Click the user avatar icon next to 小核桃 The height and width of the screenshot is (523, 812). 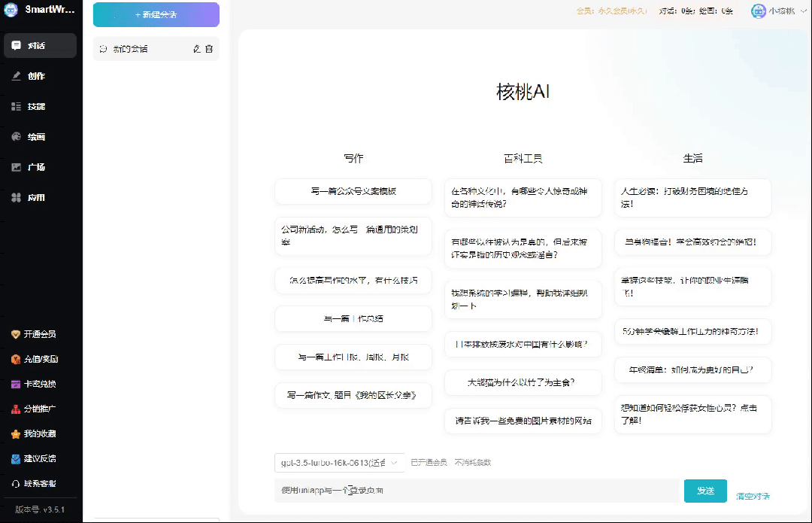click(758, 11)
